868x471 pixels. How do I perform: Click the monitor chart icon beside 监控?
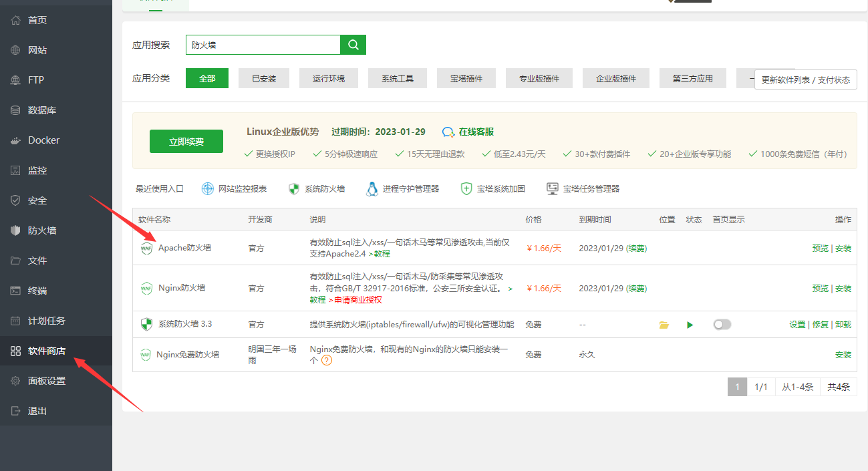point(16,170)
